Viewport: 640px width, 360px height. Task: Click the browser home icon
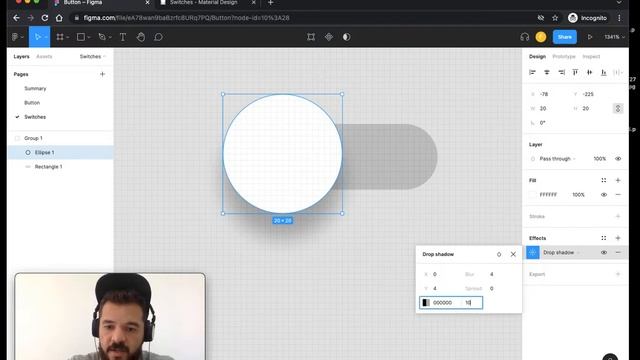click(x=59, y=18)
